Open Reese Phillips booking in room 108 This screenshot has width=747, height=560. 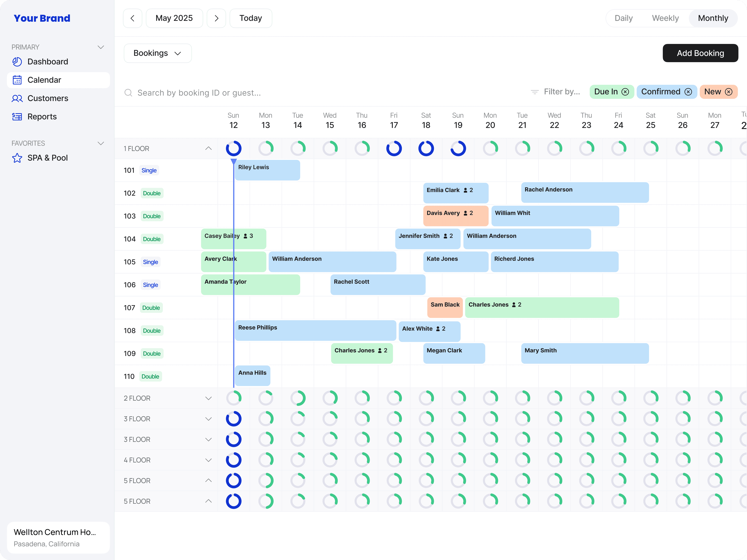316,330
